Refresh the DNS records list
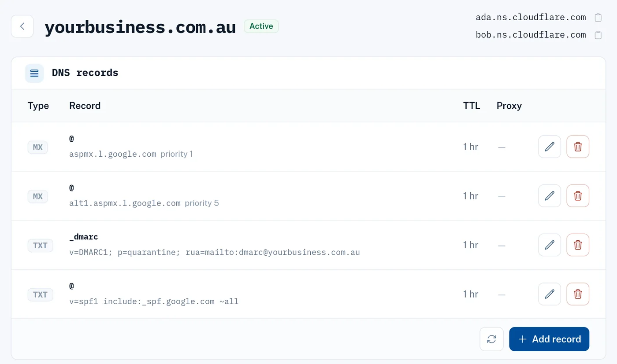The width and height of the screenshot is (617, 364). pyautogui.click(x=492, y=339)
